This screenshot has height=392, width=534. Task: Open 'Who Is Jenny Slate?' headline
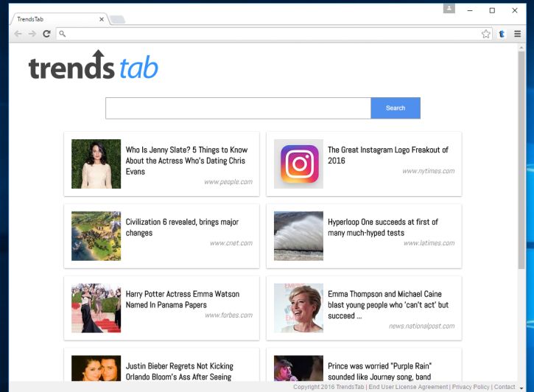(186, 161)
